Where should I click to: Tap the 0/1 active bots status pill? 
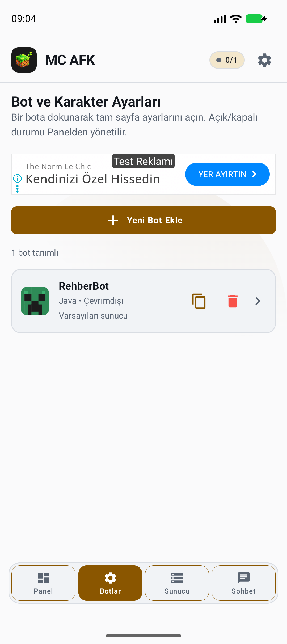point(227,60)
